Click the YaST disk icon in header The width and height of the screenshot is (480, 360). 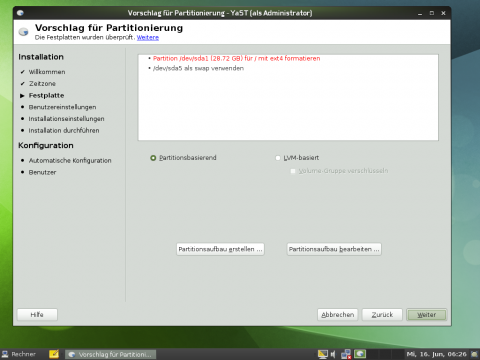click(23, 32)
